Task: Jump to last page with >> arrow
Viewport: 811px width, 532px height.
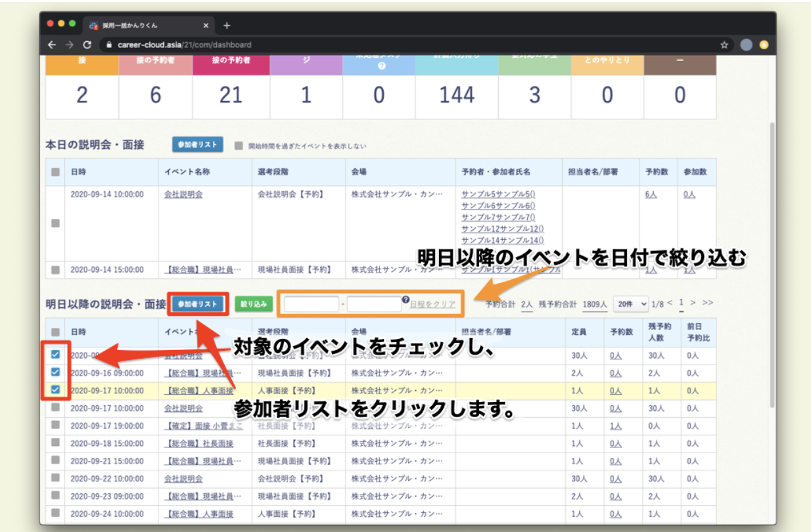Action: pyautogui.click(x=708, y=303)
